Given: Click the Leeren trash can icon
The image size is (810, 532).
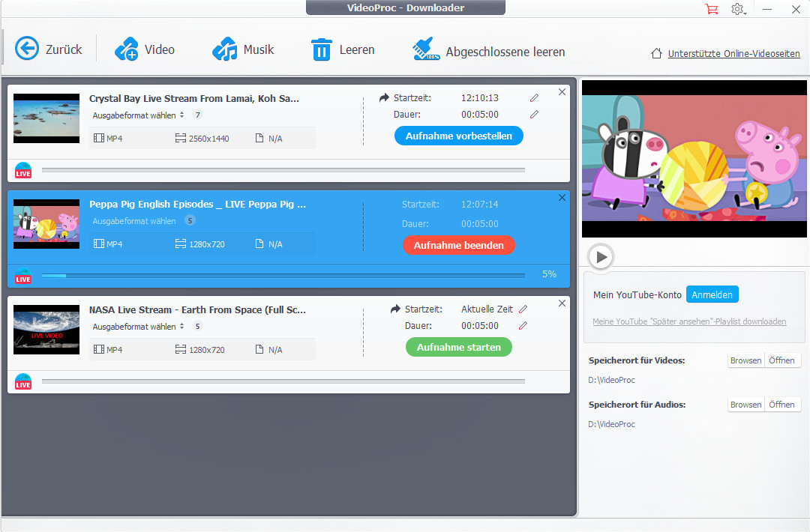Looking at the screenshot, I should coord(321,50).
